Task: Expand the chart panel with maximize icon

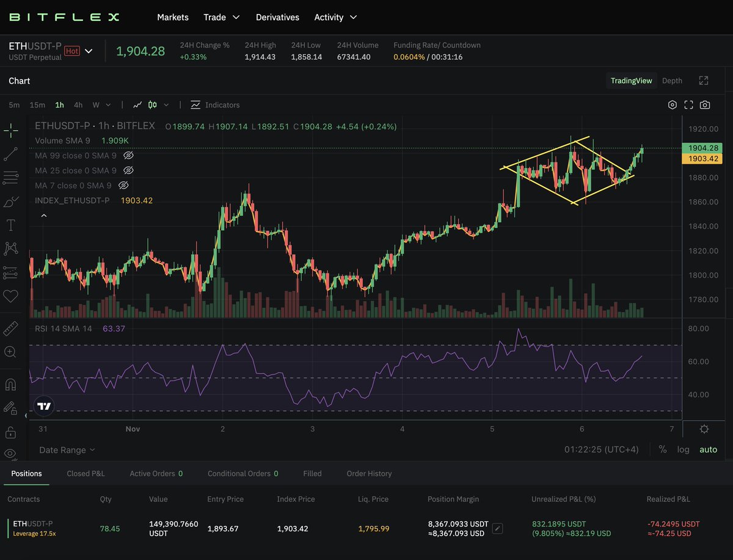Action: [x=704, y=81]
